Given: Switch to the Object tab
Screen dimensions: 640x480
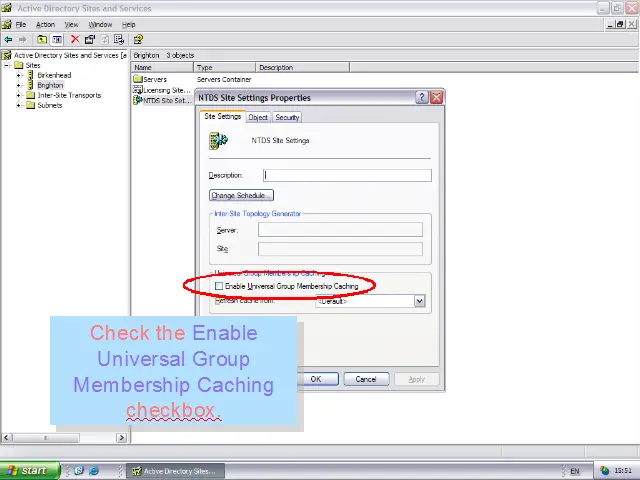Looking at the screenshot, I should [258, 117].
